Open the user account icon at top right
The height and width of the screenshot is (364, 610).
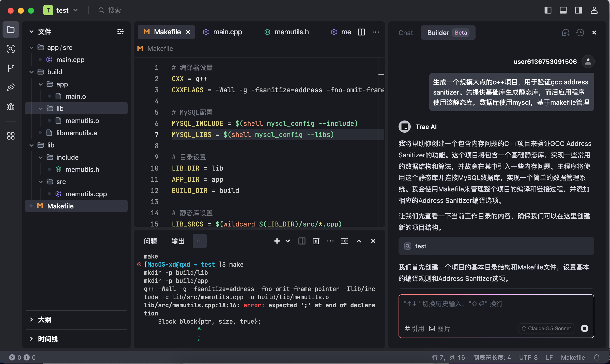point(594,10)
